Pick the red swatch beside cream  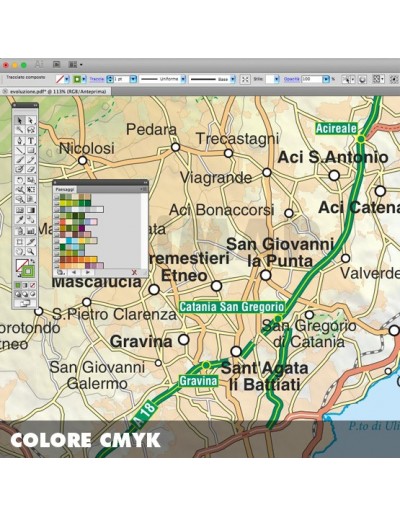(63, 222)
